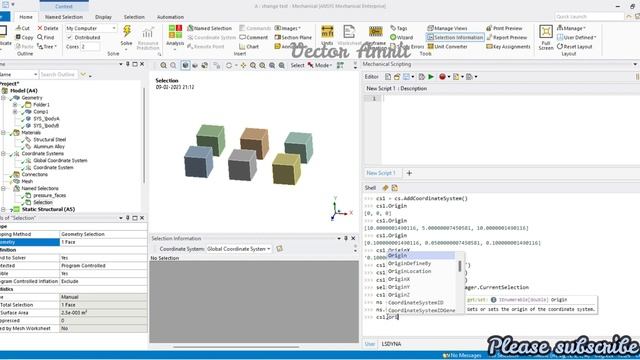
Task: Open Manage Views
Action: click(447, 28)
